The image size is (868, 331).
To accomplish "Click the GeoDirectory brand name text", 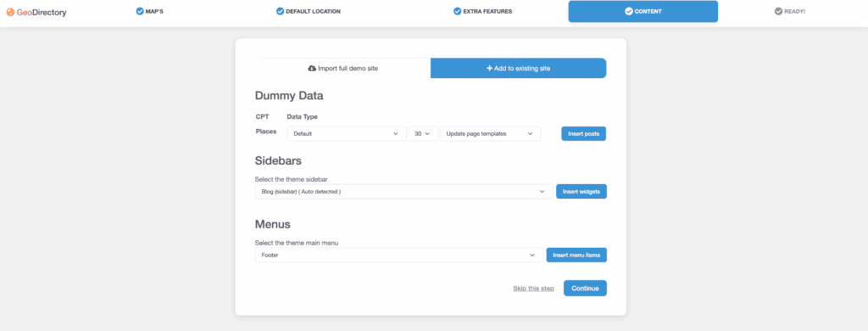I will pyautogui.click(x=42, y=12).
